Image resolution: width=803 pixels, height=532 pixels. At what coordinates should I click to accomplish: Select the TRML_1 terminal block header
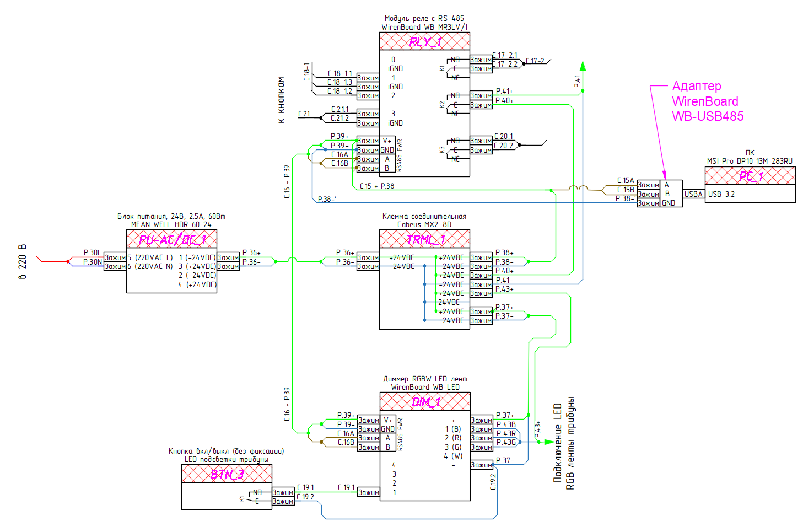[x=424, y=239]
